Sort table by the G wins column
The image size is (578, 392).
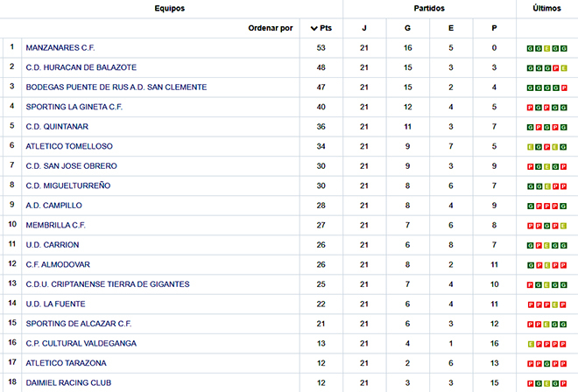407,28
